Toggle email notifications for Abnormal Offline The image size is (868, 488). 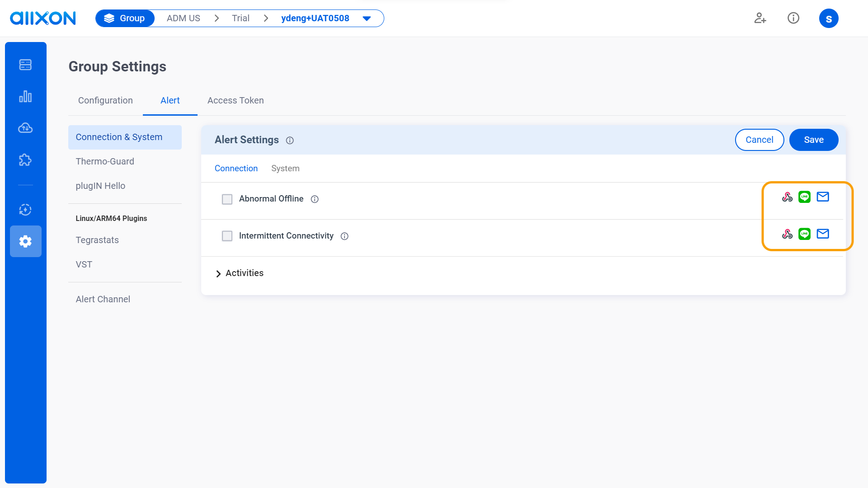[x=823, y=197]
